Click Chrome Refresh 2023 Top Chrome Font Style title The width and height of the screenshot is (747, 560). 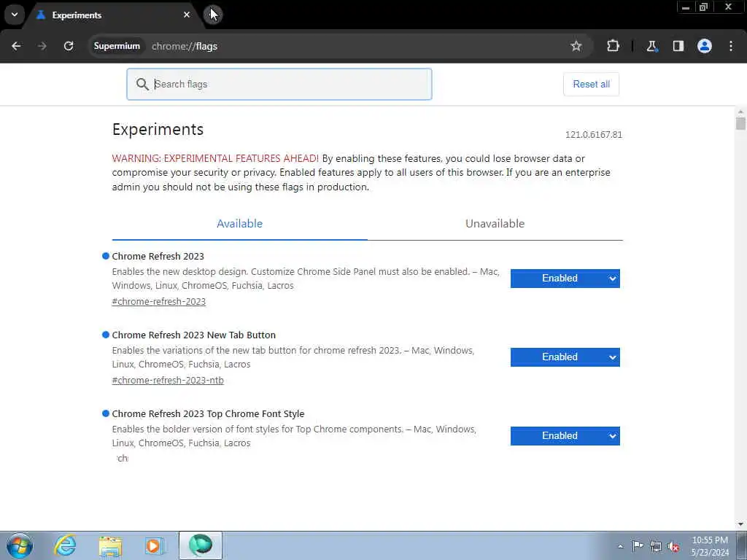coord(208,414)
